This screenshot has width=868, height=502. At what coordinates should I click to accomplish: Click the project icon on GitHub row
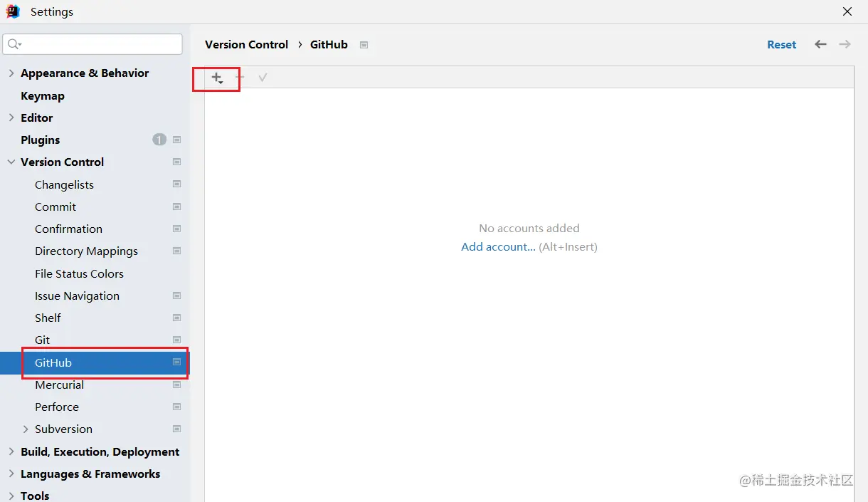(x=177, y=362)
